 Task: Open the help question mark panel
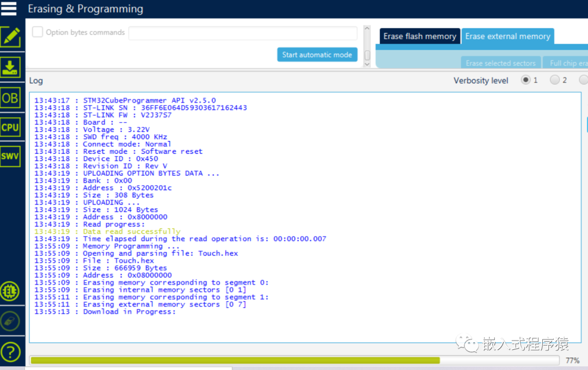pos(11,351)
